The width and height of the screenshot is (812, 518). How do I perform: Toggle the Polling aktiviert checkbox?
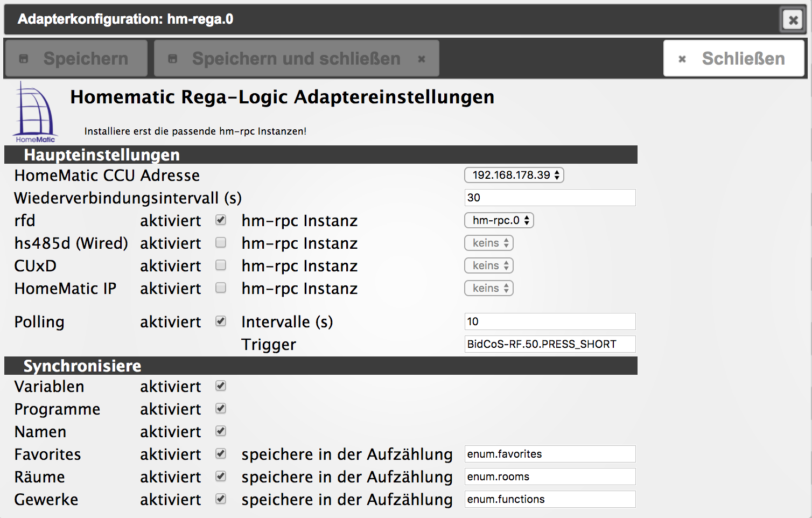pos(221,321)
